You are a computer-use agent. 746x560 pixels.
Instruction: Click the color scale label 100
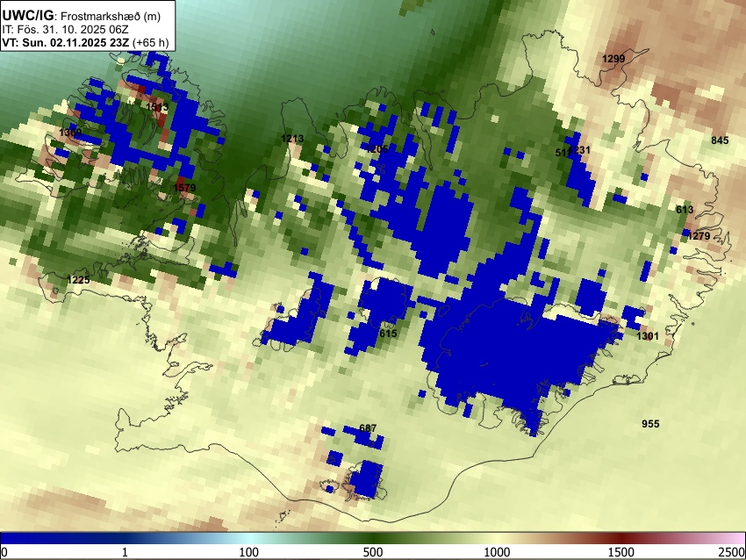click(248, 552)
